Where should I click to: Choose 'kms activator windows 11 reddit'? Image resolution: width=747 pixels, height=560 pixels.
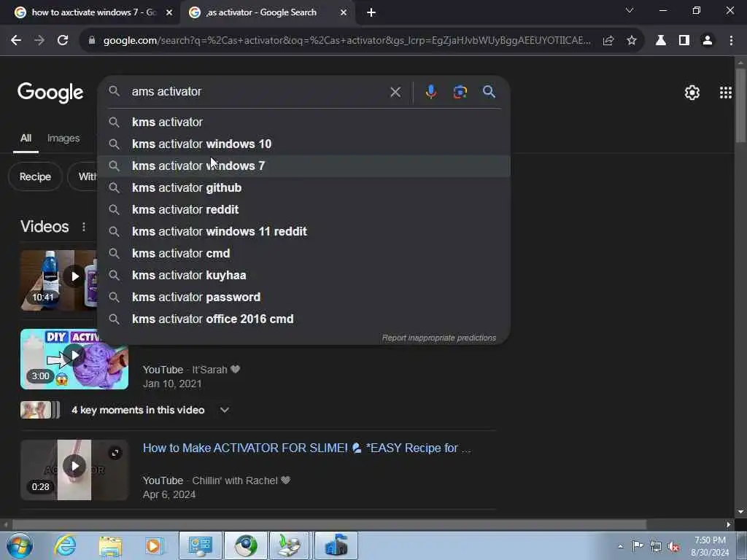[x=303, y=232]
